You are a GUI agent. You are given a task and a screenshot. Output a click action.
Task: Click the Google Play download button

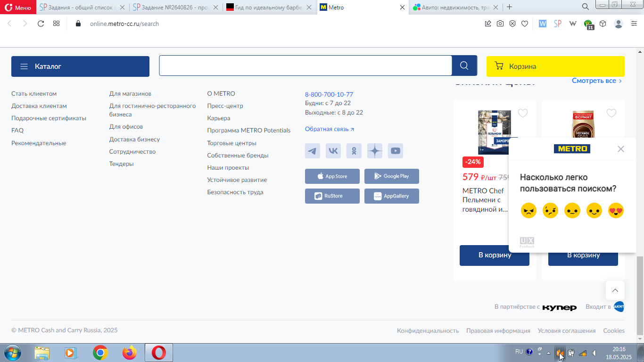392,176
